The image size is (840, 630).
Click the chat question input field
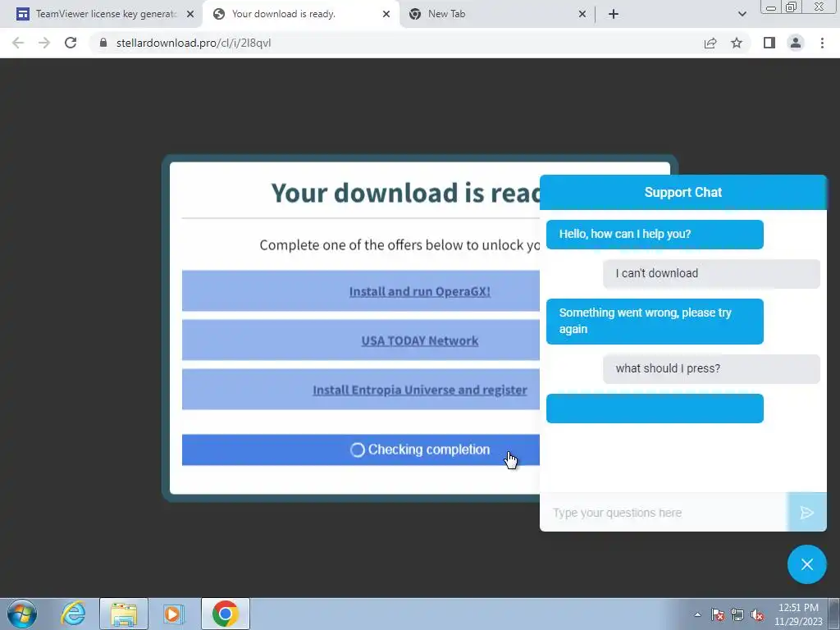(664, 513)
